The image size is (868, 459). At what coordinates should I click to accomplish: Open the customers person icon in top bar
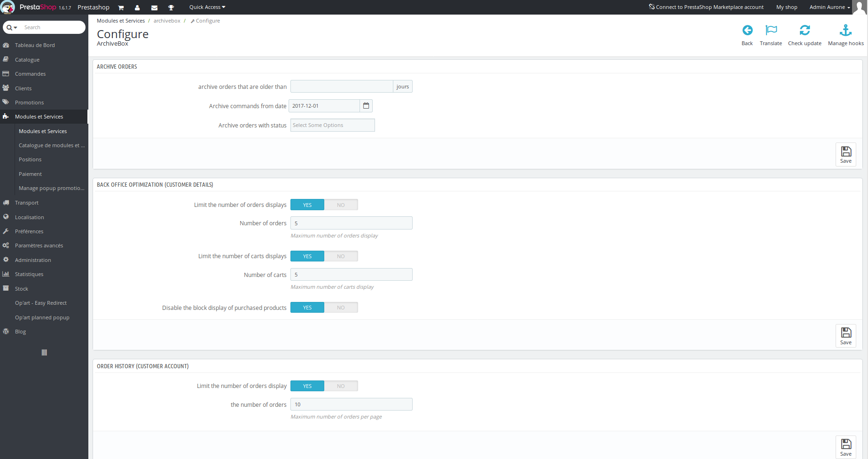137,8
